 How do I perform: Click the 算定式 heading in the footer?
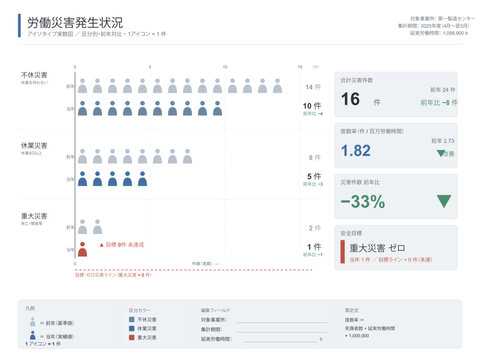pyautogui.click(x=352, y=310)
